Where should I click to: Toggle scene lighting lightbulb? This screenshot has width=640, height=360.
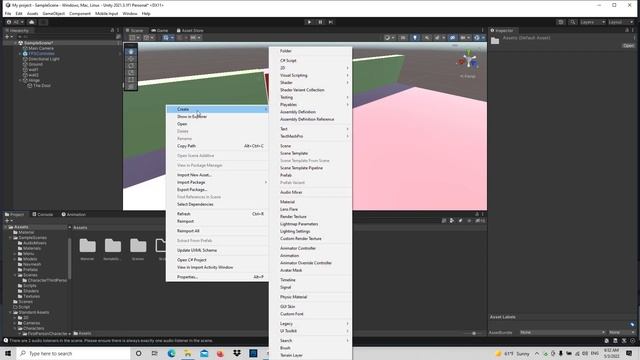tap(415, 38)
